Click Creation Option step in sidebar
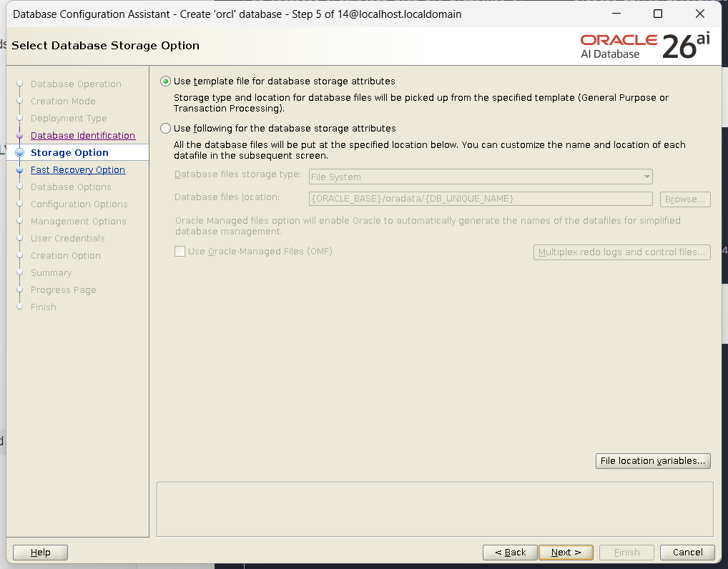The image size is (728, 569). click(x=66, y=256)
